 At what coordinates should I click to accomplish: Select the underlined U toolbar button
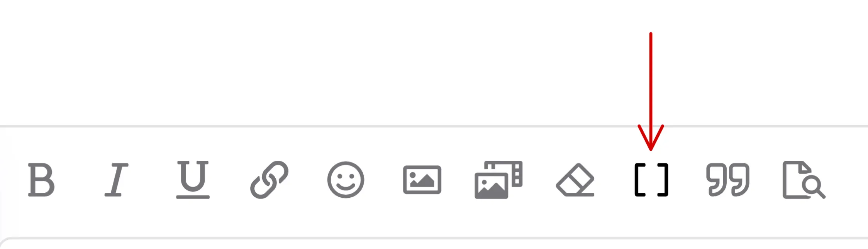click(193, 180)
